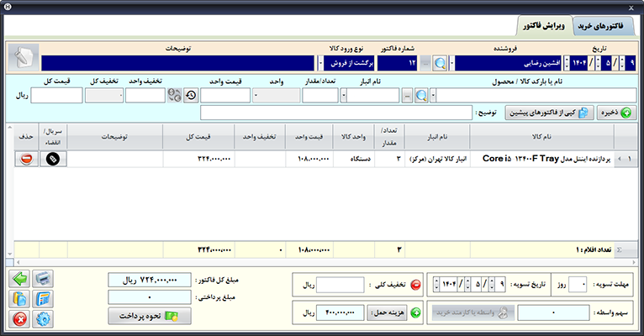The image size is (644, 336).
Task: Click the تعداد/مقدار quantity input field
Action: [x=320, y=96]
